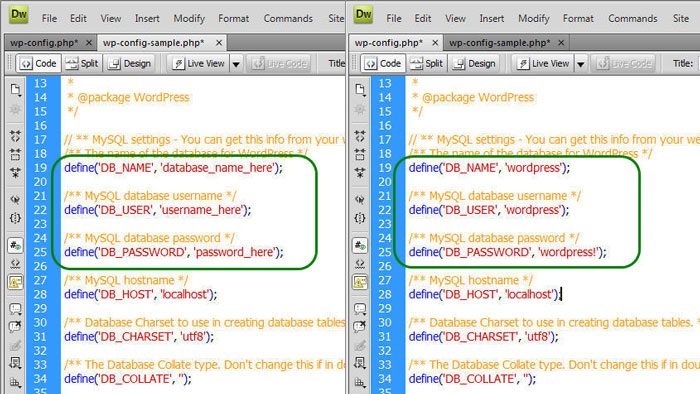Click Collapse Full Tag icon in left window
Image resolution: width=700 pixels, height=394 pixels.
[x=15, y=136]
